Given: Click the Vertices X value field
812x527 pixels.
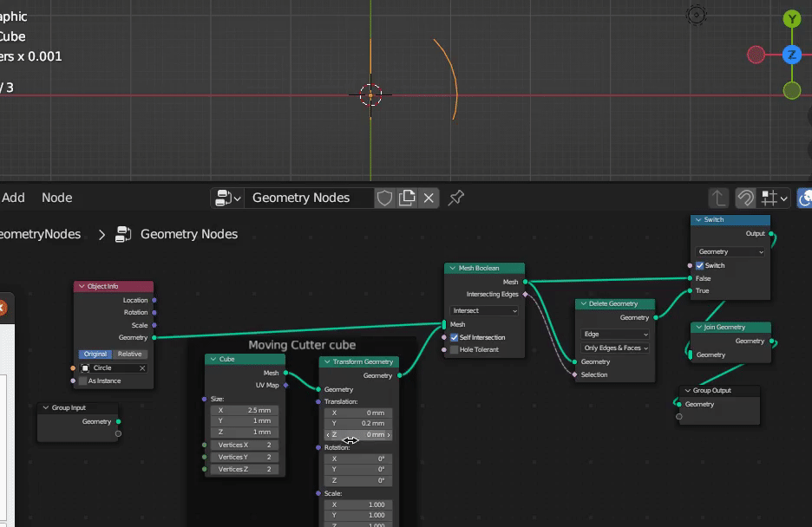Looking at the screenshot, I should click(x=245, y=445).
